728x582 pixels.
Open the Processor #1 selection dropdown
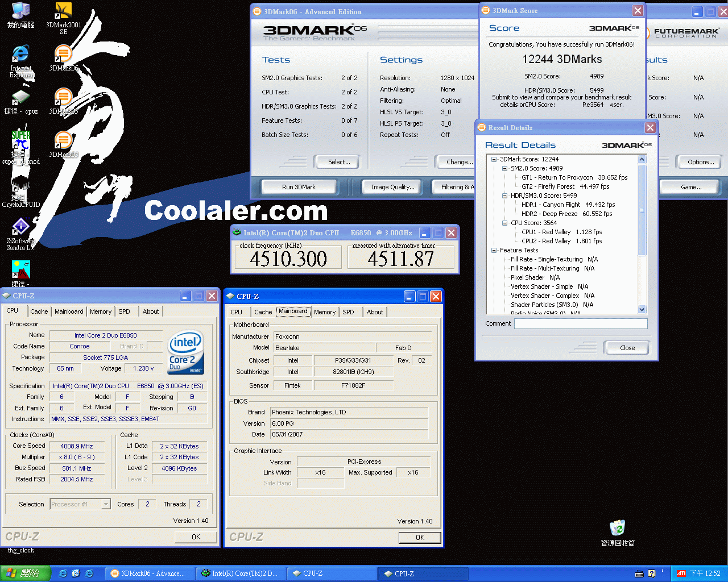[106, 504]
